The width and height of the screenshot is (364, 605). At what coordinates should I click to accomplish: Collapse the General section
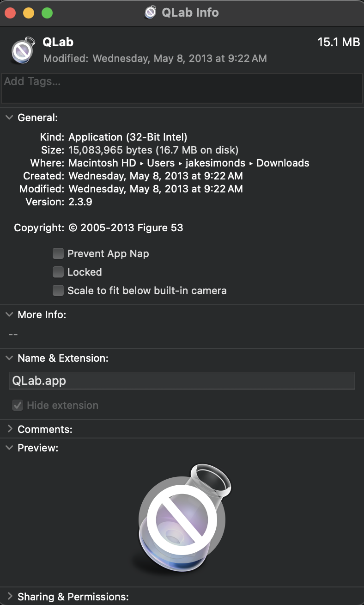coord(9,117)
